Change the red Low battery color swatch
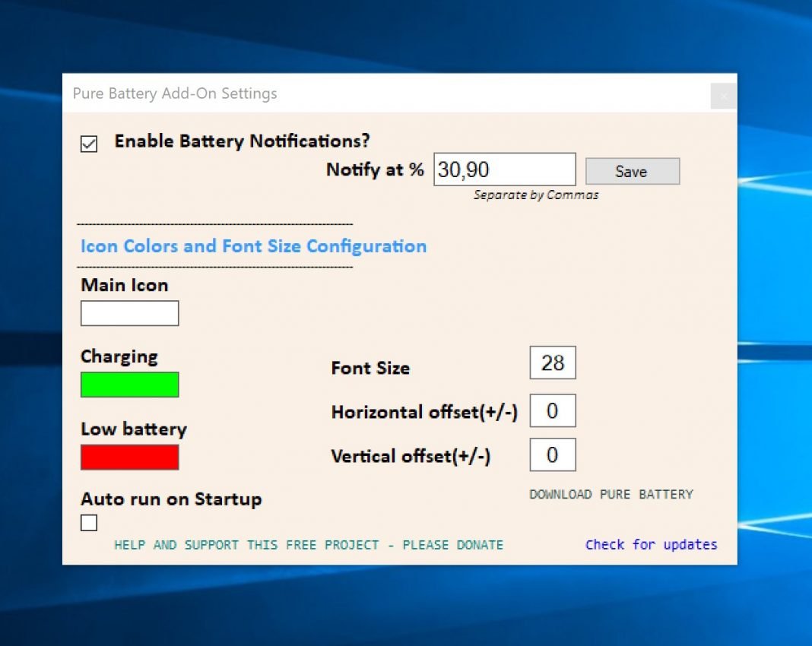812x646 pixels. point(129,457)
